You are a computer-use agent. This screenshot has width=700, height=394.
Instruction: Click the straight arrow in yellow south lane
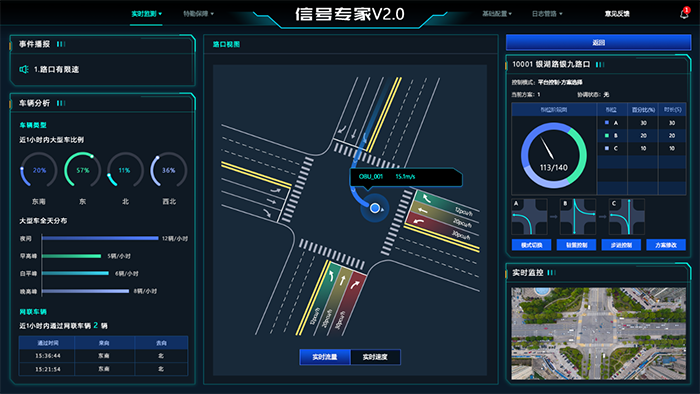pyautogui.click(x=342, y=281)
